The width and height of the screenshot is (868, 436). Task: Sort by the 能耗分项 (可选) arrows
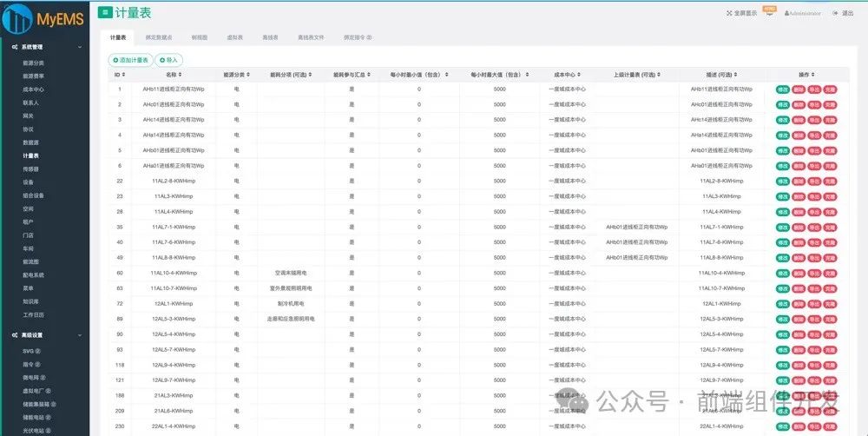[x=310, y=74]
